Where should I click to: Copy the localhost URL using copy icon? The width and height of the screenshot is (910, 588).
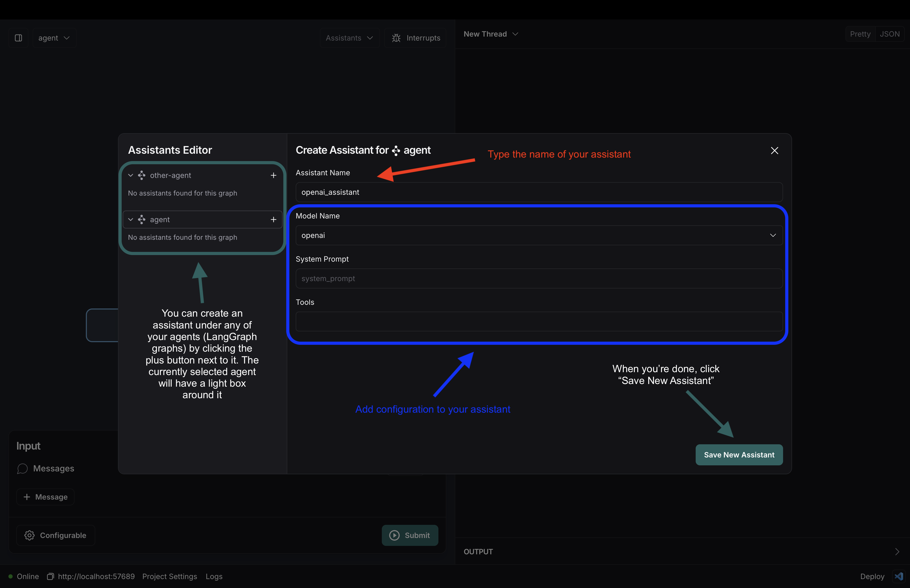pos(50,576)
